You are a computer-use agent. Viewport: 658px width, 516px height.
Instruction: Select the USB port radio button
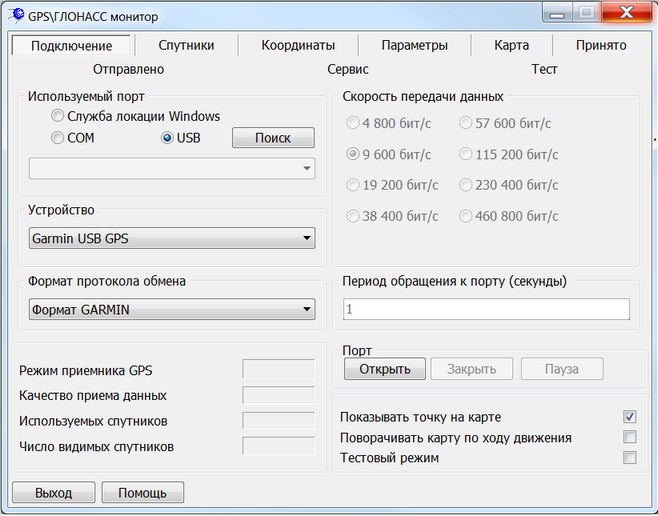click(168, 138)
